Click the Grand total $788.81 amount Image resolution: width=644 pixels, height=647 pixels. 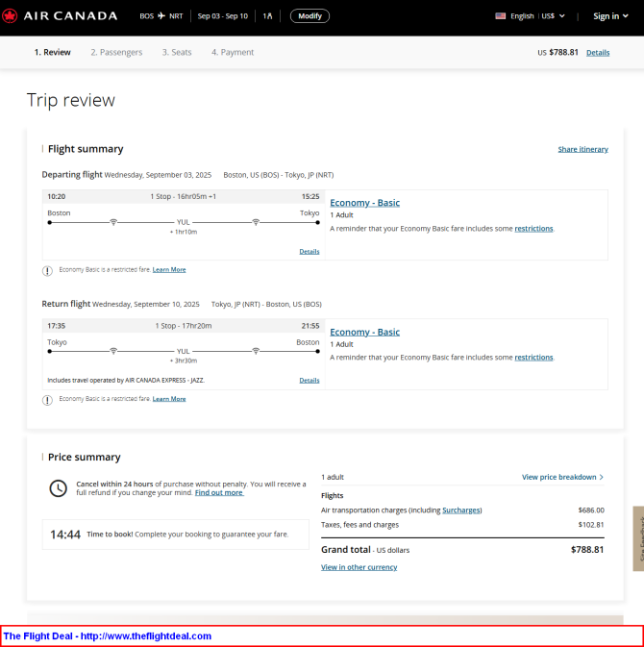click(x=587, y=550)
